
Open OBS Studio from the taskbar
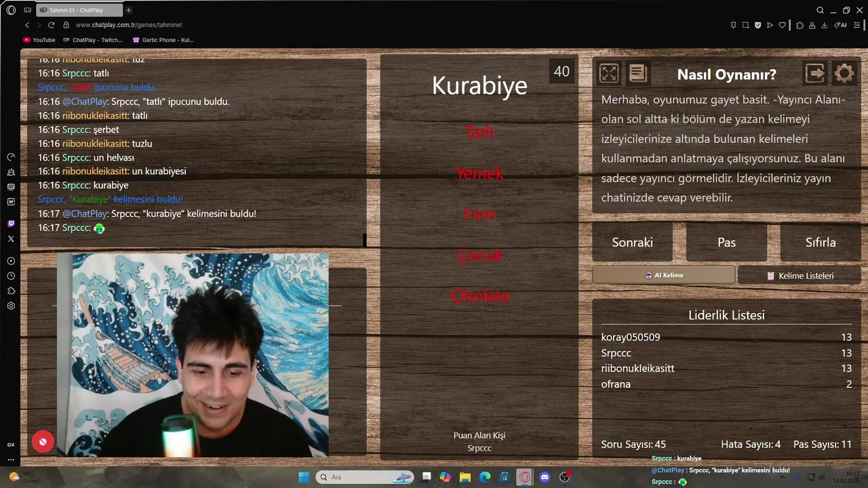coord(564,477)
